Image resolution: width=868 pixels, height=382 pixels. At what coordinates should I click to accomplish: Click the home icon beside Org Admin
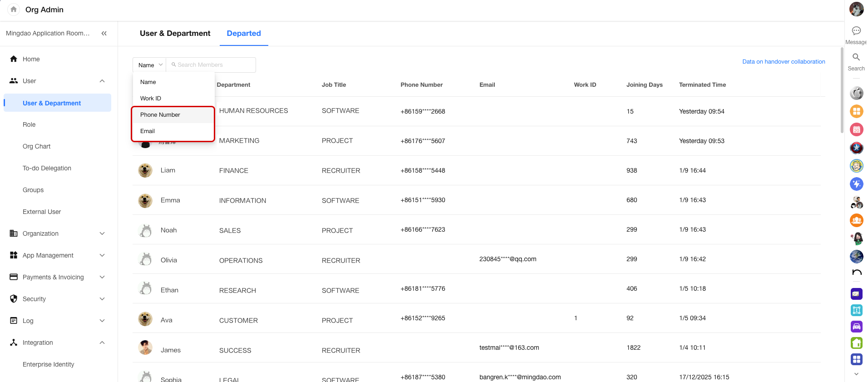pyautogui.click(x=14, y=10)
